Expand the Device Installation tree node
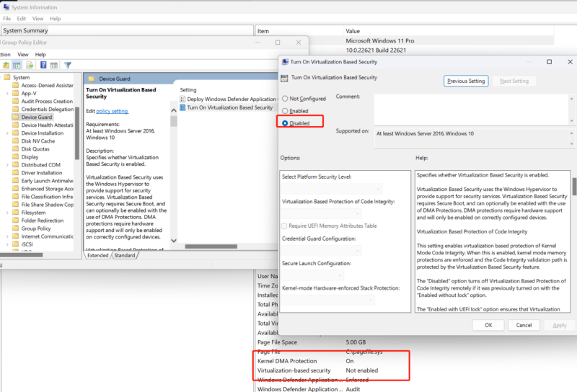Viewport: 577px width, 392px height. [x=7, y=133]
